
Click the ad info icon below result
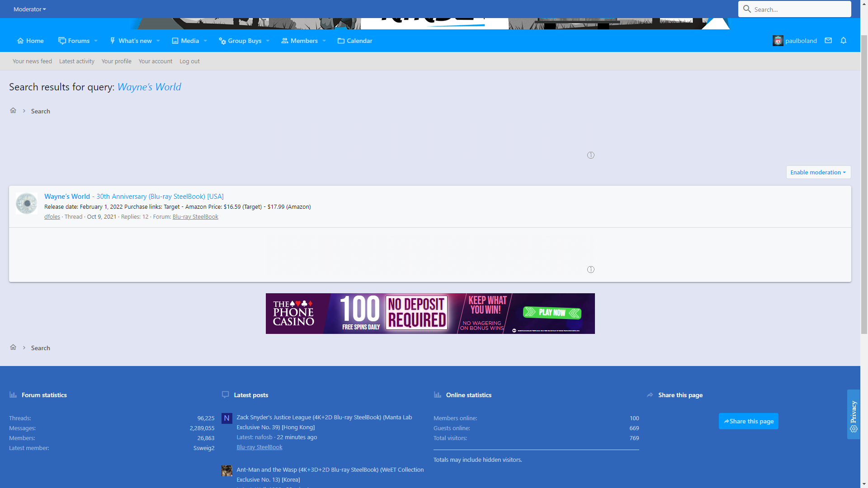pyautogui.click(x=590, y=269)
